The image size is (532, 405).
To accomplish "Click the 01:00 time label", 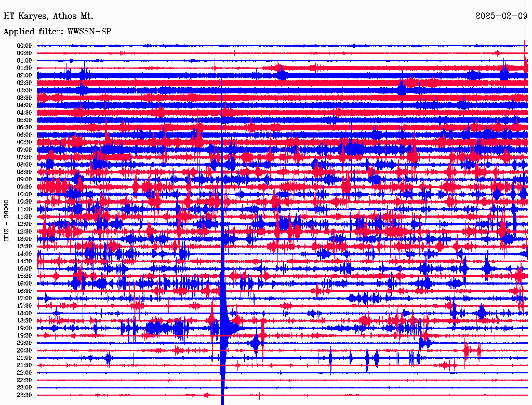I will pos(24,60).
